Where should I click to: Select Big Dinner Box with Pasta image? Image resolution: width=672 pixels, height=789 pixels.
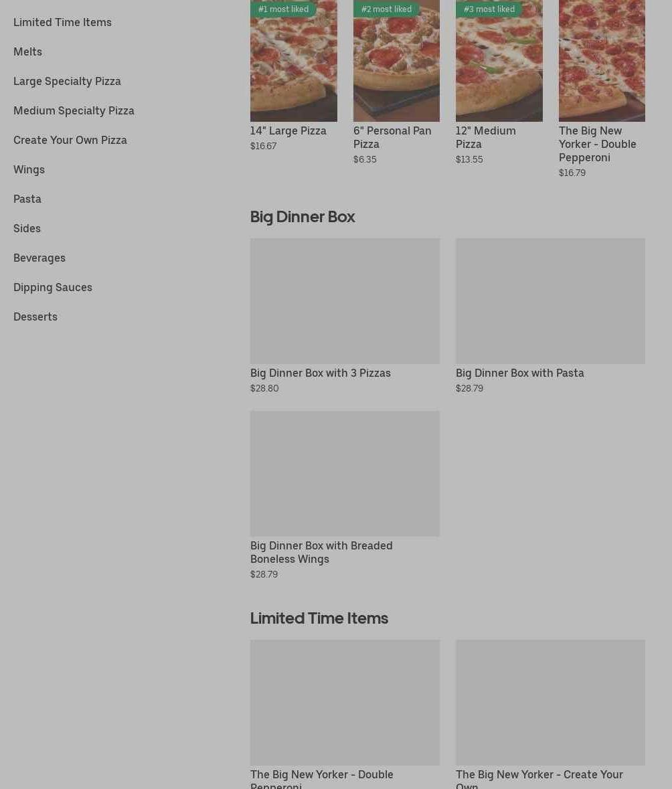tap(550, 301)
